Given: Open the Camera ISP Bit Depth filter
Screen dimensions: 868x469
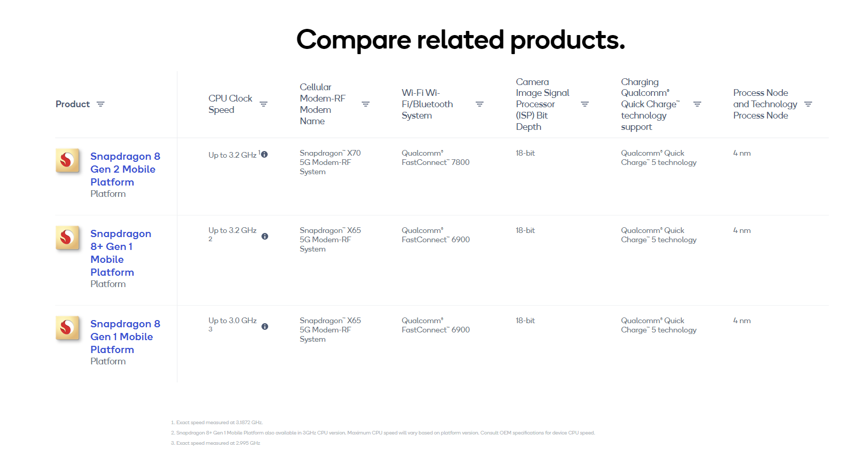Looking at the screenshot, I should (x=585, y=104).
